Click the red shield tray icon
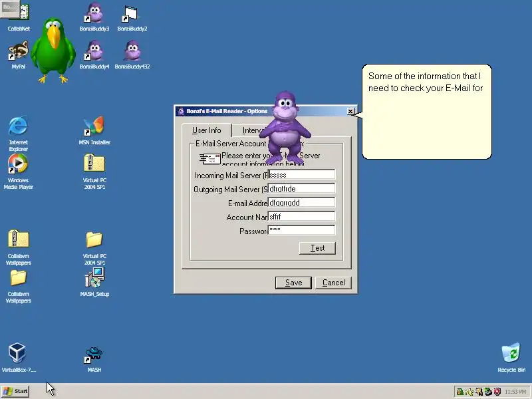532x399 pixels. (497, 392)
